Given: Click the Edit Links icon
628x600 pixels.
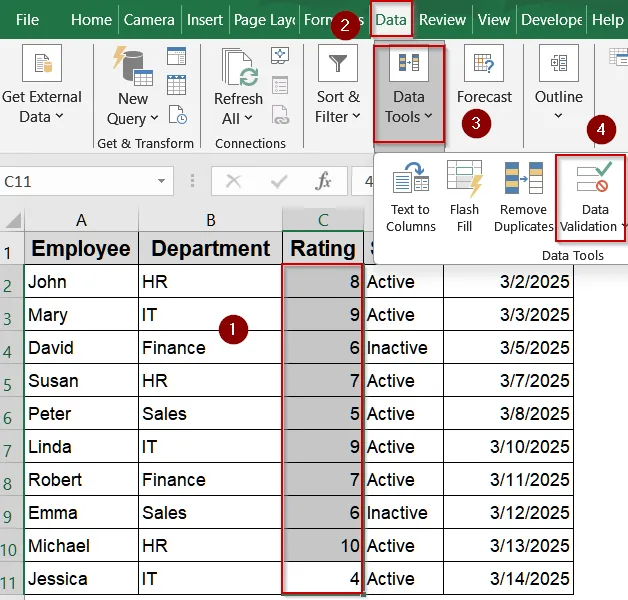Looking at the screenshot, I should 280,115.
